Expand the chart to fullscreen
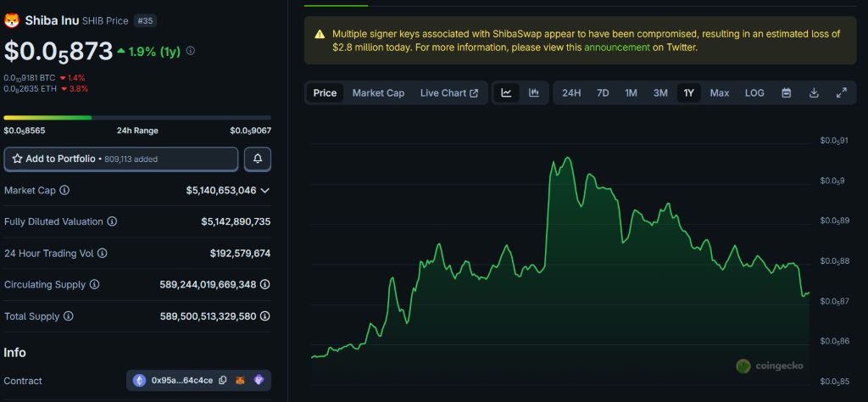 coord(842,93)
